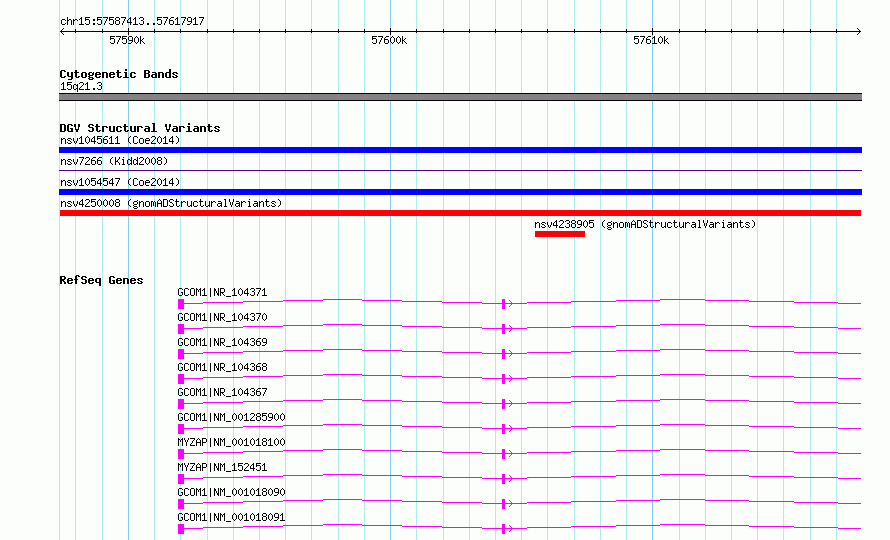Open the GCOM1|NR_104367 transcript label
The width and height of the screenshot is (890, 540).
point(222,392)
